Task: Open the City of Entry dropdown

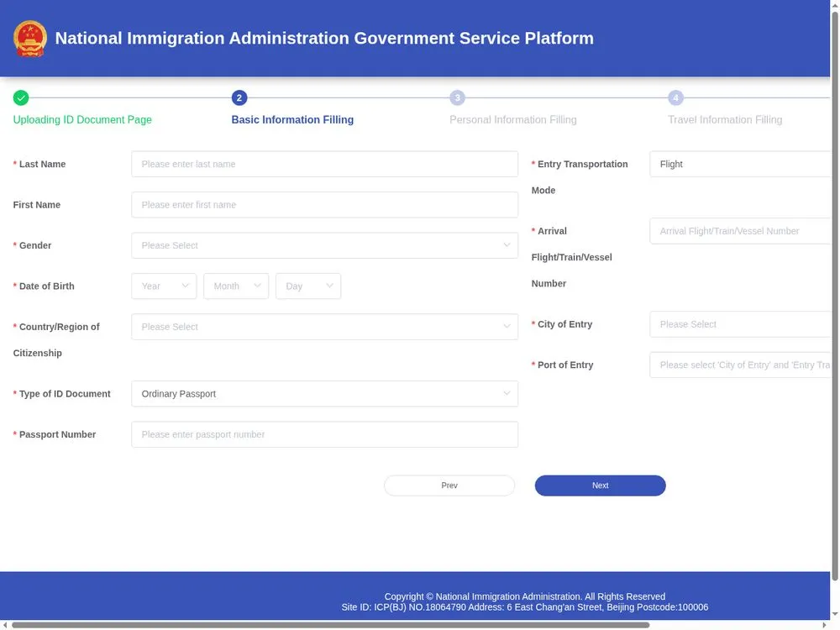Action: (740, 324)
